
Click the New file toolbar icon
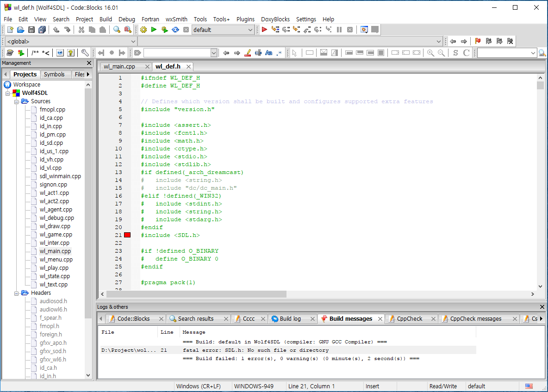point(10,30)
